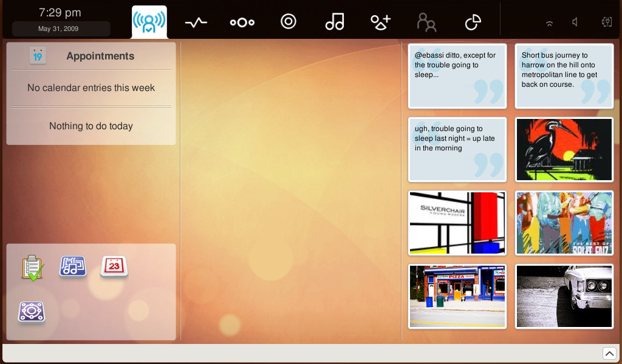The width and height of the screenshot is (622, 364).
Task: Open the pasteboard pie-shaped icon
Action: click(473, 22)
